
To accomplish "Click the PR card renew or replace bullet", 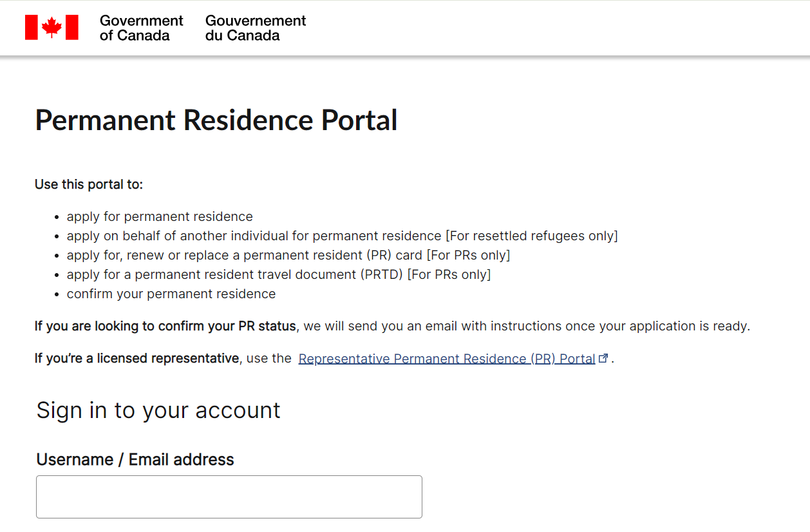I will coord(288,255).
